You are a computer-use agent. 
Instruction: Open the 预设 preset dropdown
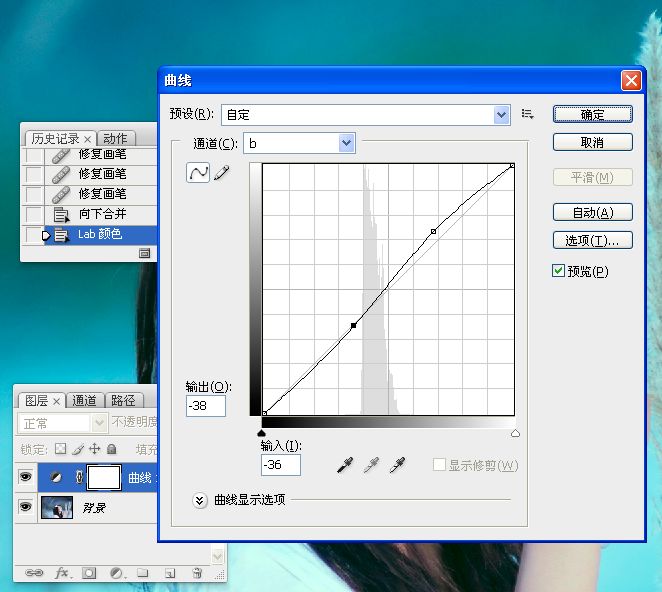tap(502, 115)
